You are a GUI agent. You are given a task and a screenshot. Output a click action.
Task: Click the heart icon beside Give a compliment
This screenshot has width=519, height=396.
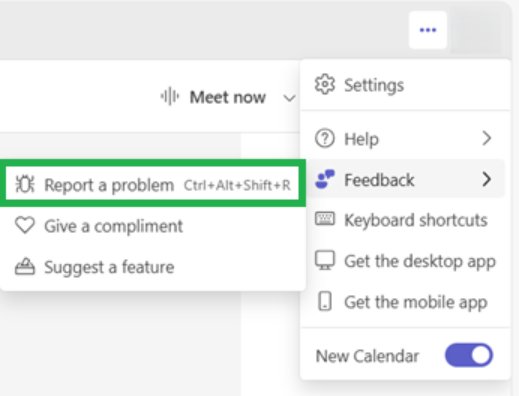pyautogui.click(x=25, y=225)
